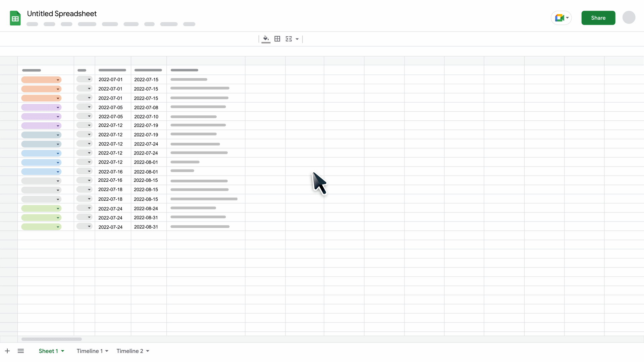Open the first orange chip dropdown

(41, 80)
